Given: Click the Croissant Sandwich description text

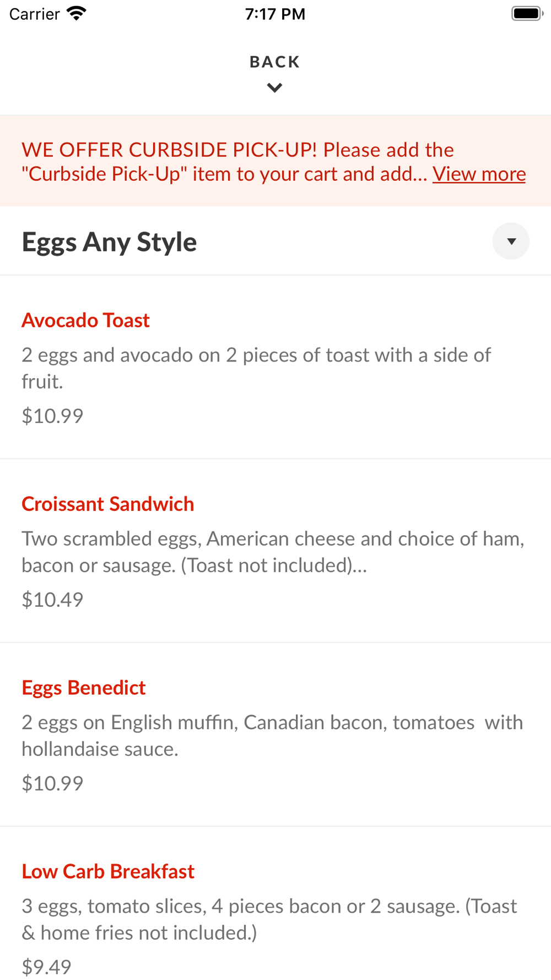Looking at the screenshot, I should coord(272,551).
